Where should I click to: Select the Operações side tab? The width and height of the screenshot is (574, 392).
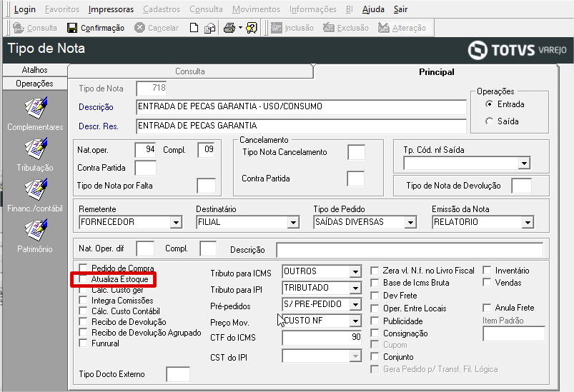35,84
